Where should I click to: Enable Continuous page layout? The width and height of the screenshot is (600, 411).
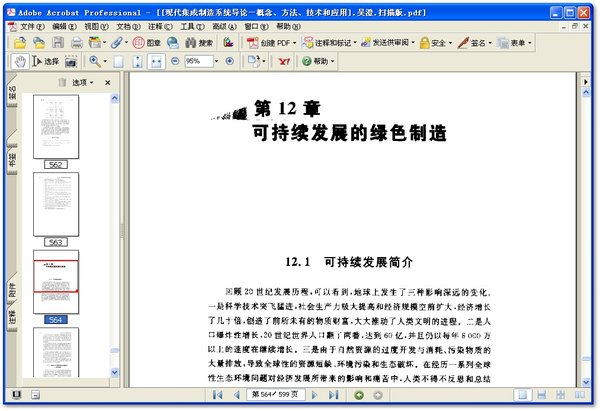coord(541,395)
